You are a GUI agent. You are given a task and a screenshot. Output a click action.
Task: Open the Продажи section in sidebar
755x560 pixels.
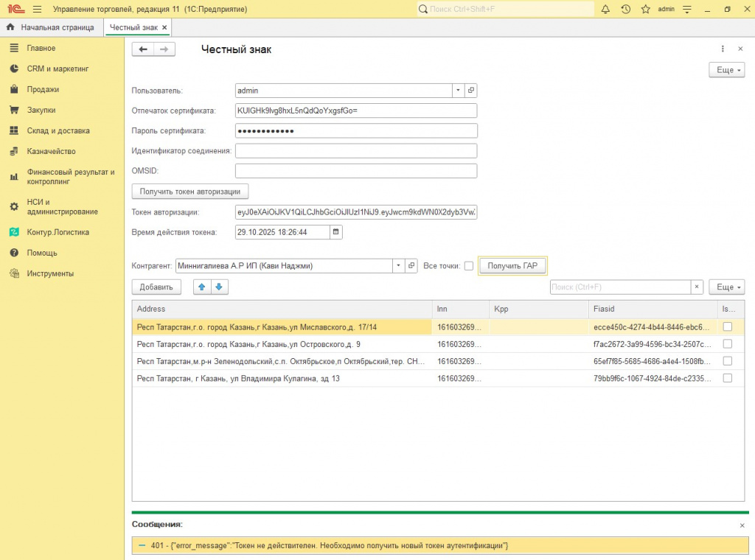point(43,89)
